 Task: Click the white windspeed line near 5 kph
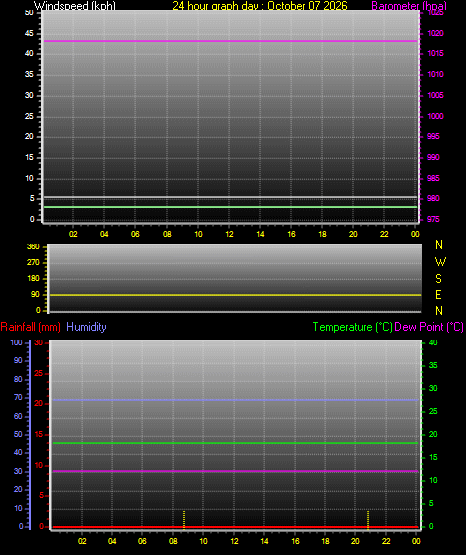coord(230,197)
